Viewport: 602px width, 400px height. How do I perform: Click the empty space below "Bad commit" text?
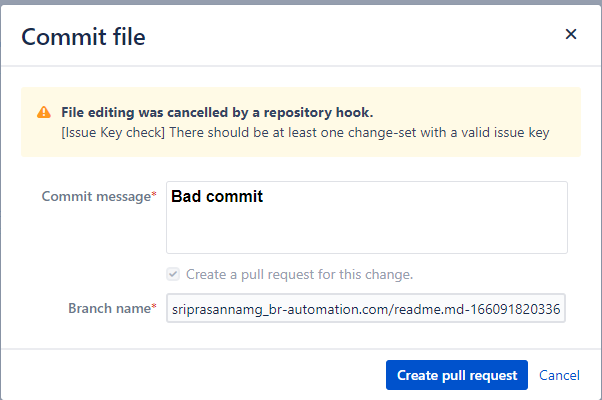pos(366,232)
